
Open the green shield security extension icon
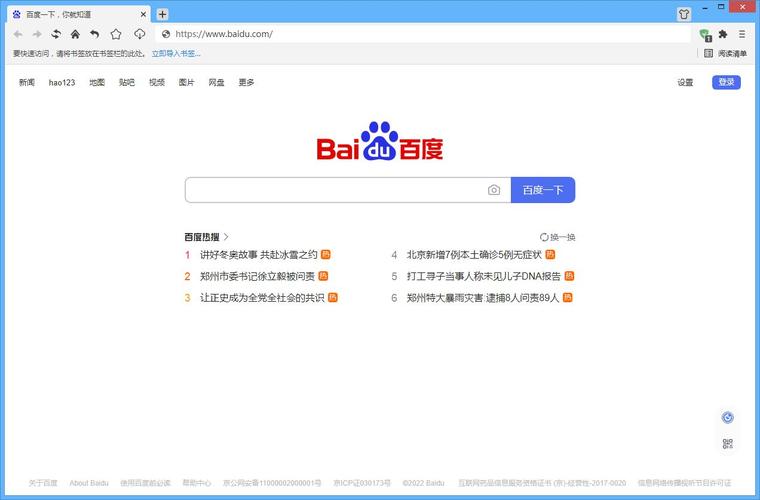point(705,34)
